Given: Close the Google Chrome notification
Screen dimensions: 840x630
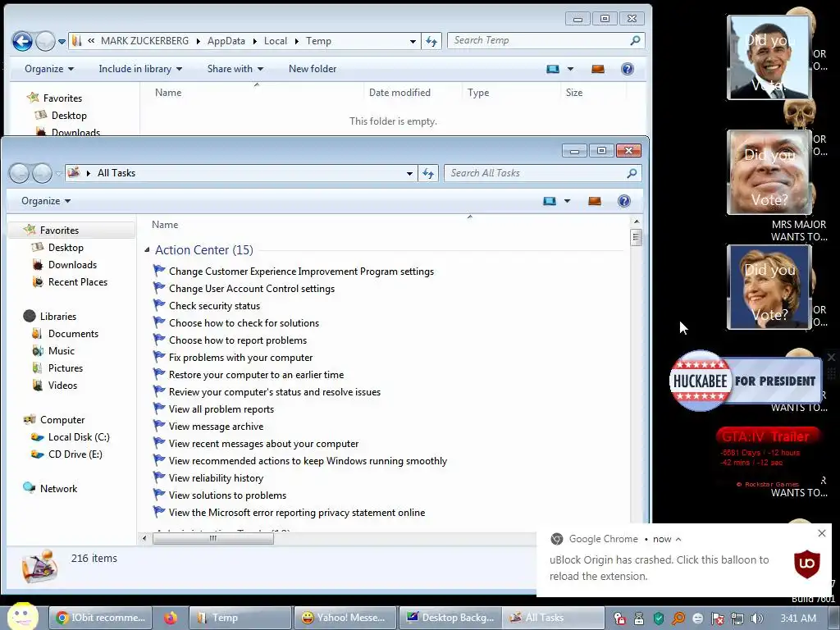Looking at the screenshot, I should pyautogui.click(x=822, y=533).
